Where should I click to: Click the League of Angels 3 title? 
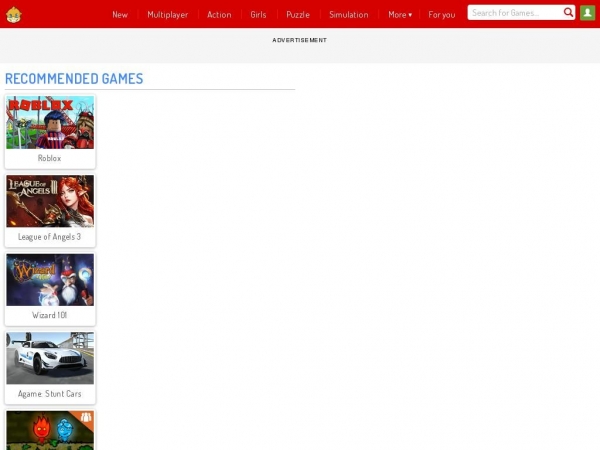point(49,237)
